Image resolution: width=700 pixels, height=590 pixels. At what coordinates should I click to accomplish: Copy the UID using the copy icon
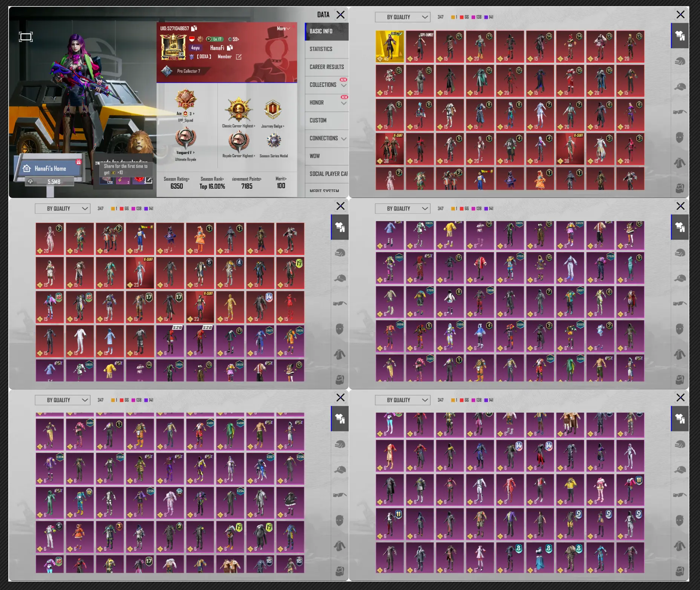pos(194,28)
